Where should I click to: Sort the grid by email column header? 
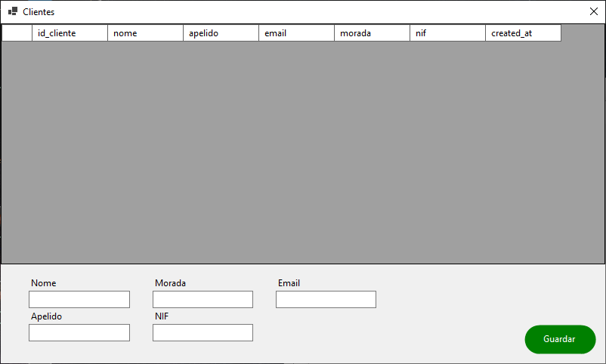point(296,33)
